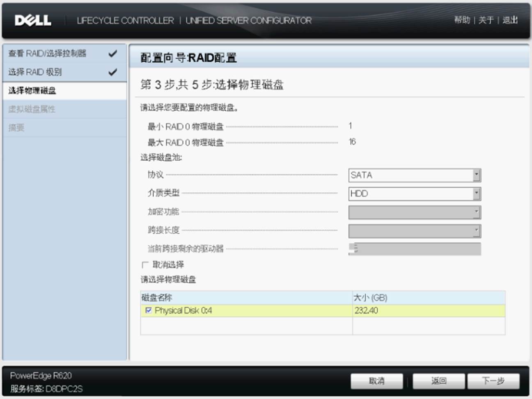Viewport: 532px width, 399px height.
Task: Select the 选择 RAID 级别 step
Action: pyautogui.click(x=35, y=72)
